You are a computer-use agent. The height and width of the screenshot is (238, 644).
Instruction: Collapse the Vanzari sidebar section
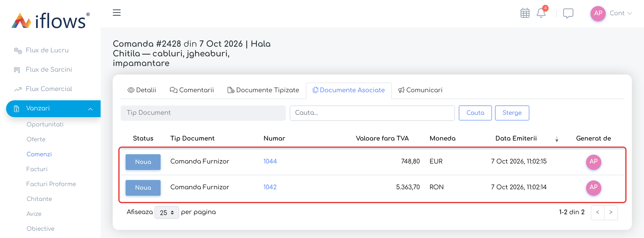(x=53, y=109)
